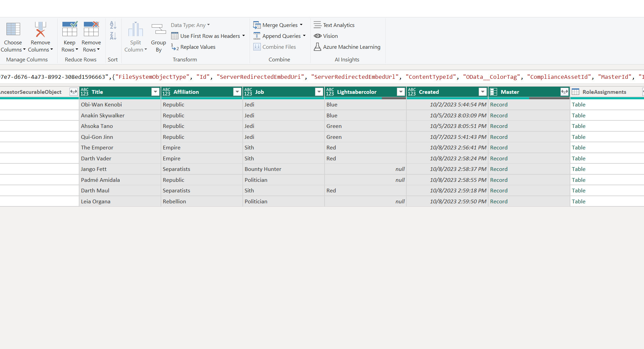
Task: Open the Merge Queries dropdown arrow
Action: 301,25
